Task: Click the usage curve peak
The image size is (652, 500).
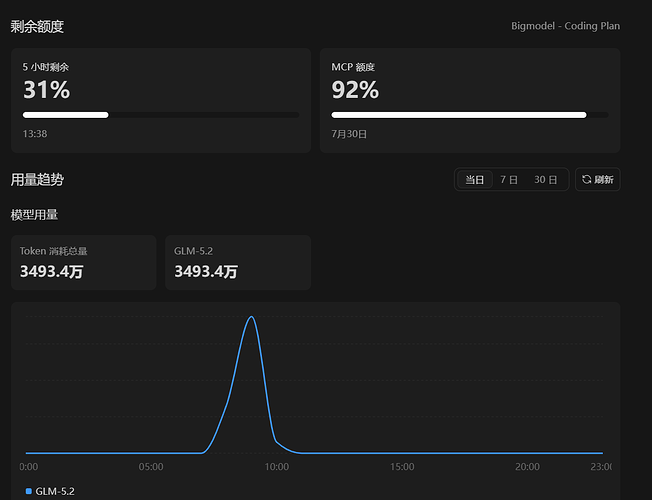Action: point(252,317)
